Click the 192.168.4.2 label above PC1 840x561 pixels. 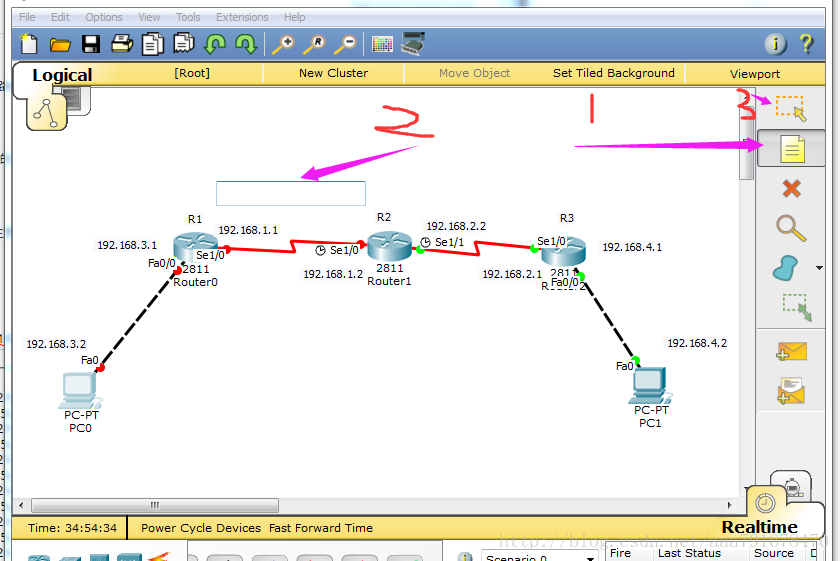tap(697, 343)
